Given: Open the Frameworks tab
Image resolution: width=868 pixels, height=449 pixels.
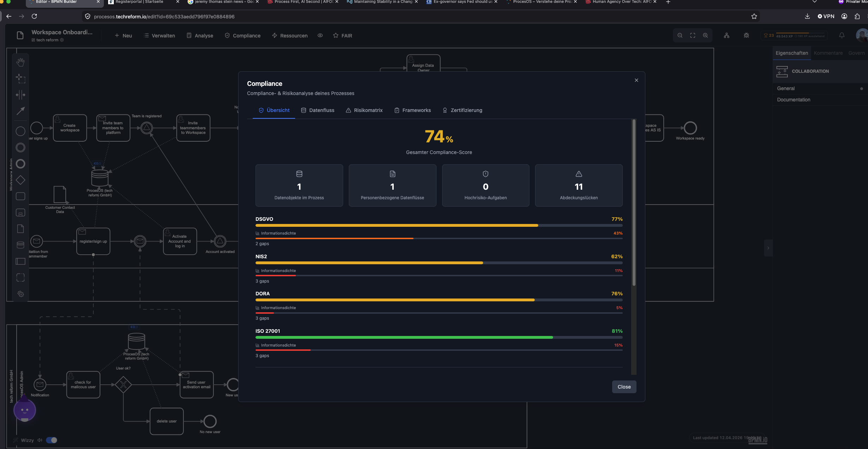Looking at the screenshot, I should tap(412, 110).
